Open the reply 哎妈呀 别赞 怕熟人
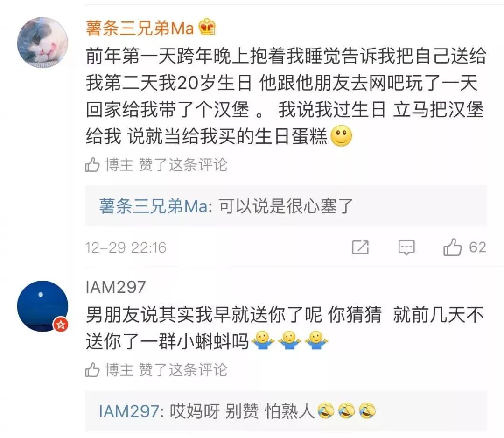This screenshot has height=438, width=504. tap(286, 411)
